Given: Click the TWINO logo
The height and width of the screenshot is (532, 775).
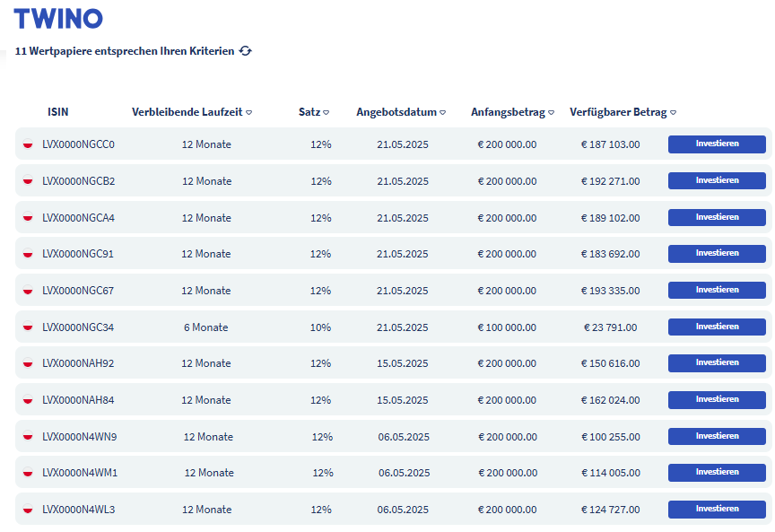Looking at the screenshot, I should [x=58, y=19].
